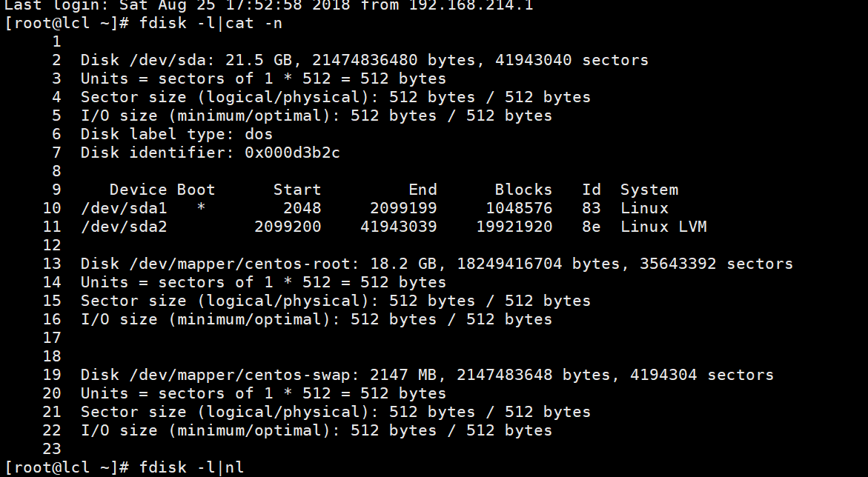This screenshot has height=477, width=868.
Task: Select the /dev/sda2 device entry
Action: (124, 227)
